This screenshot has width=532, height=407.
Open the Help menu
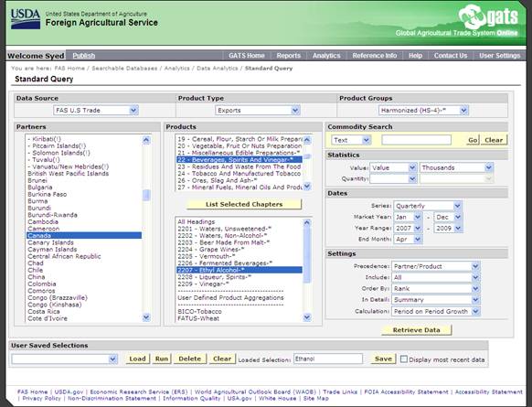pos(415,56)
